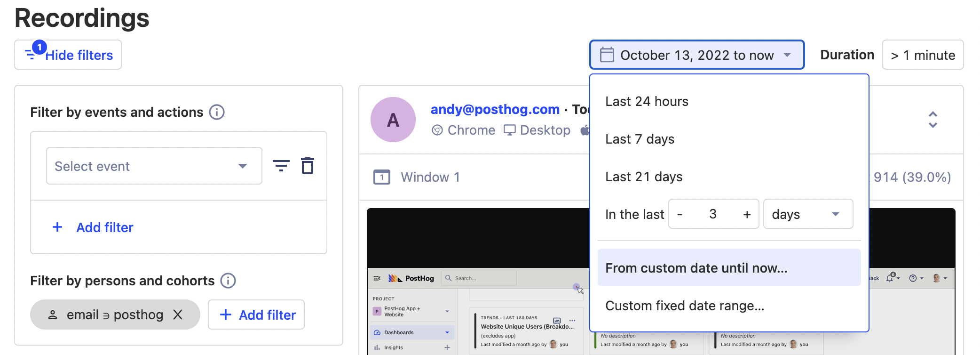Click the event row filter icon
980x355 pixels.
(281, 166)
